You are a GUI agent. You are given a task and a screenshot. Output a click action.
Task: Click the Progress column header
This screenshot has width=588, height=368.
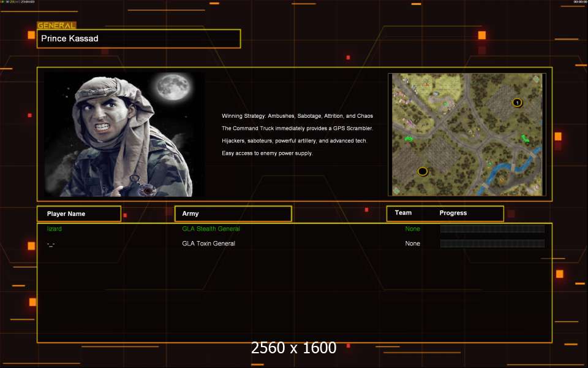(453, 213)
